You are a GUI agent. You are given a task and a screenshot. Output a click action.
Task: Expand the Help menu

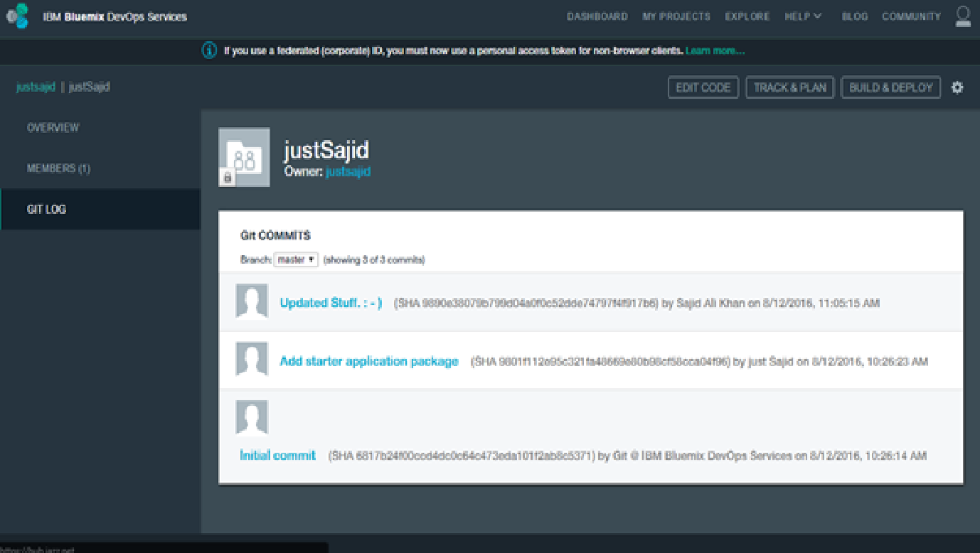803,16
